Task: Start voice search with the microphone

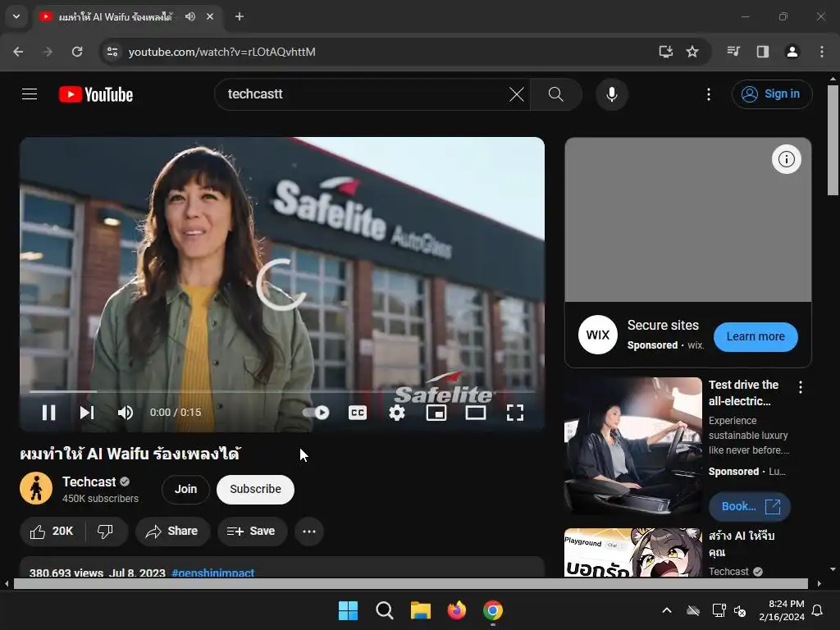Action: coord(611,94)
